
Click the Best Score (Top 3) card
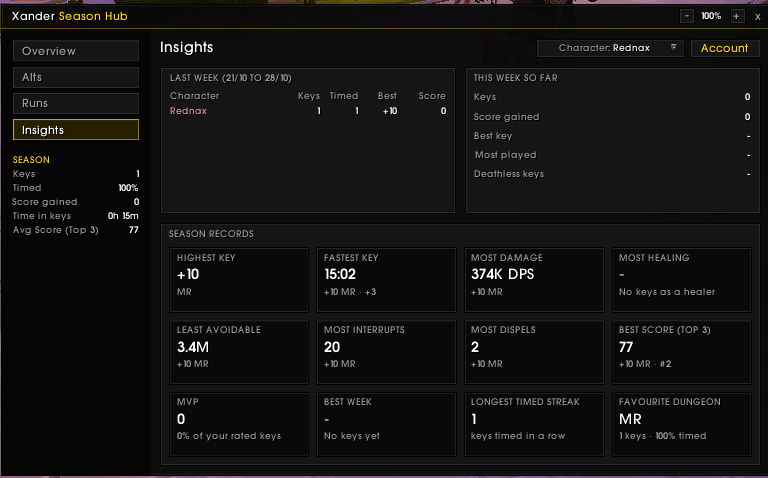coord(681,352)
